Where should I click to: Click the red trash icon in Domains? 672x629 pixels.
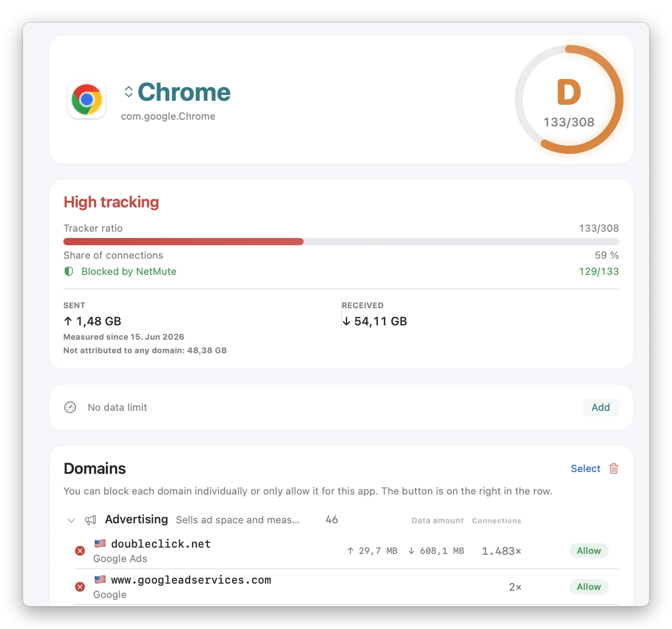614,468
